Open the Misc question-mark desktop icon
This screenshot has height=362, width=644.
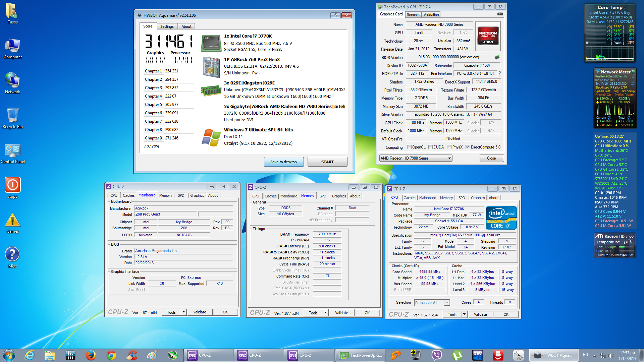click(x=12, y=257)
